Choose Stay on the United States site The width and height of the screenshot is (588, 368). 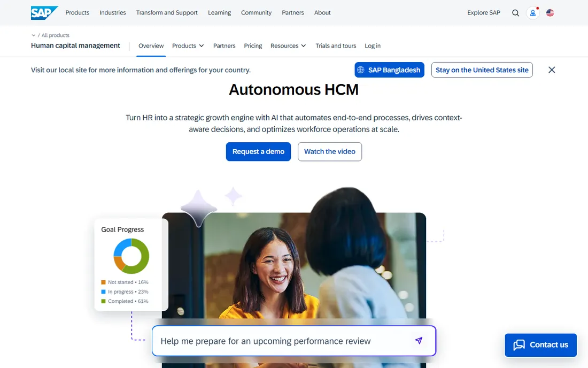482,70
